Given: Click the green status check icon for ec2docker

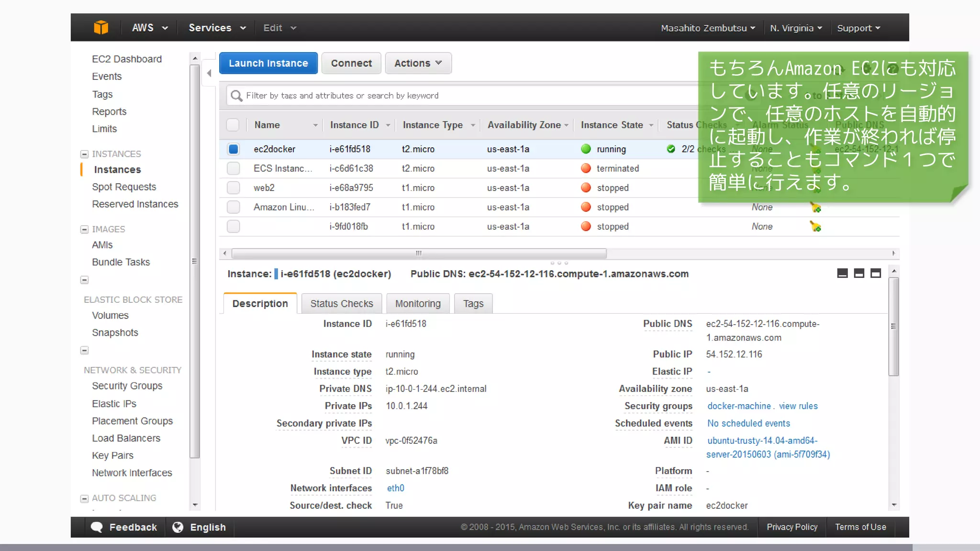Looking at the screenshot, I should tap(671, 149).
